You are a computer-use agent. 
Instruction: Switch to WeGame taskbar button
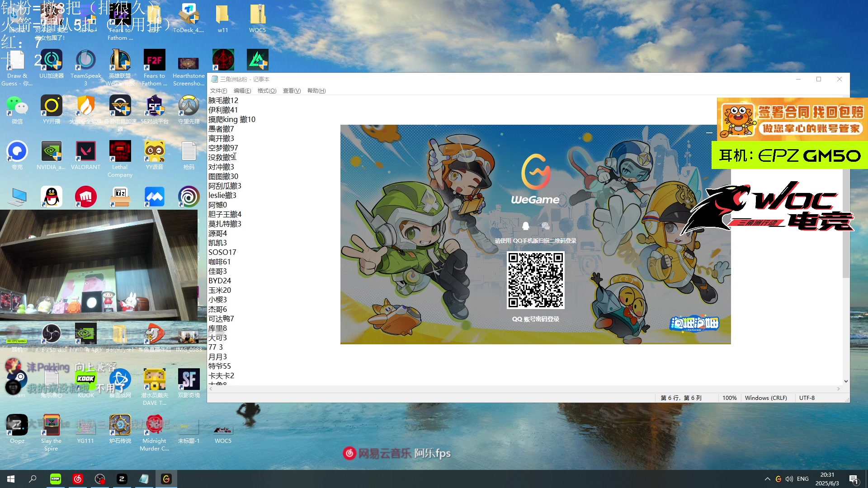click(166, 479)
